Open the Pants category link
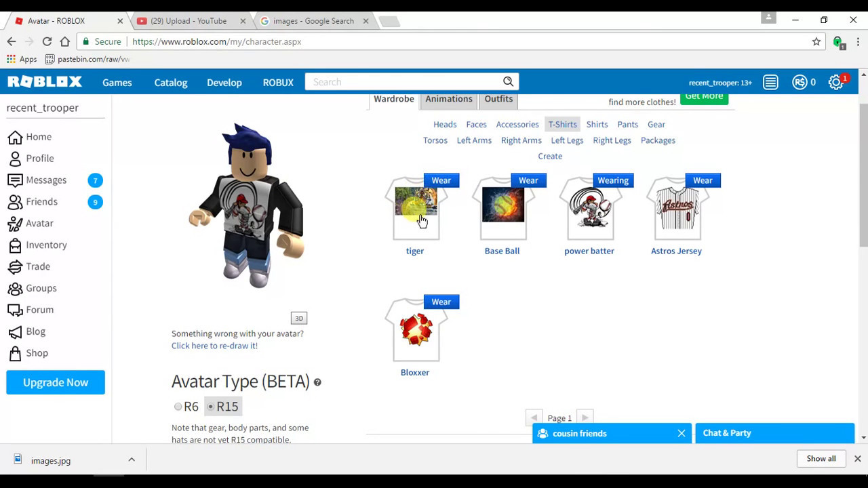 coord(628,125)
